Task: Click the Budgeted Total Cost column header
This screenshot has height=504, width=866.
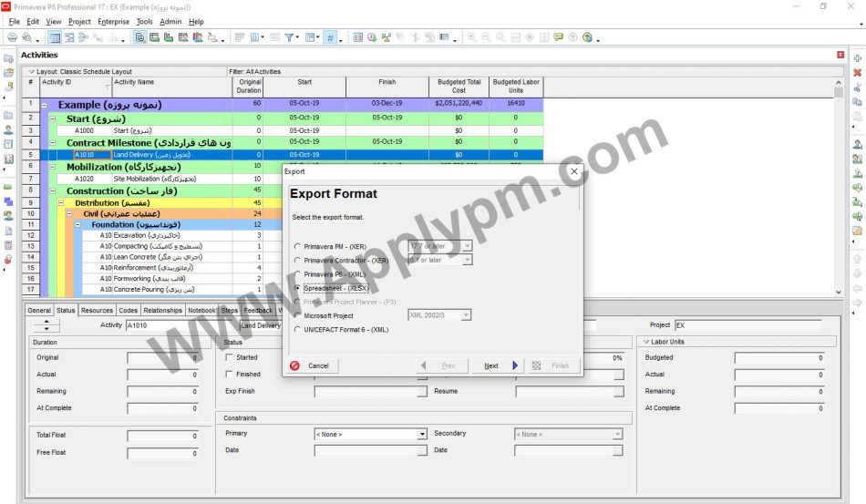Action: 459,86
